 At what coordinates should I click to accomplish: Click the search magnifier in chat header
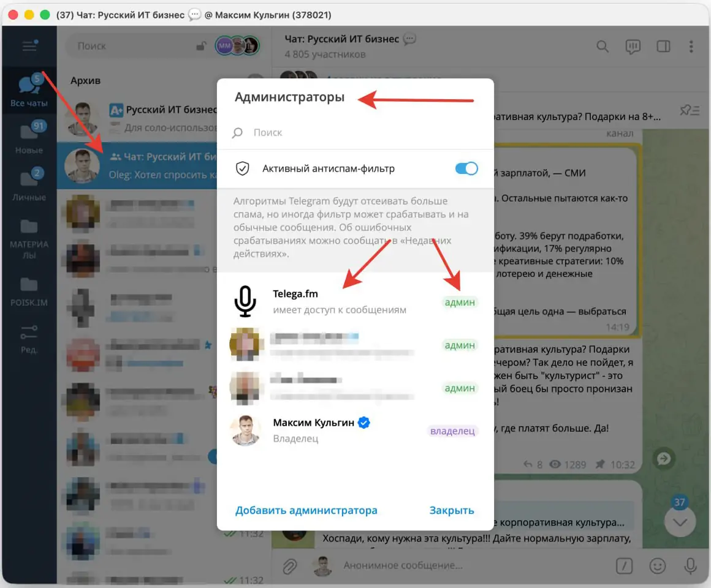[603, 47]
